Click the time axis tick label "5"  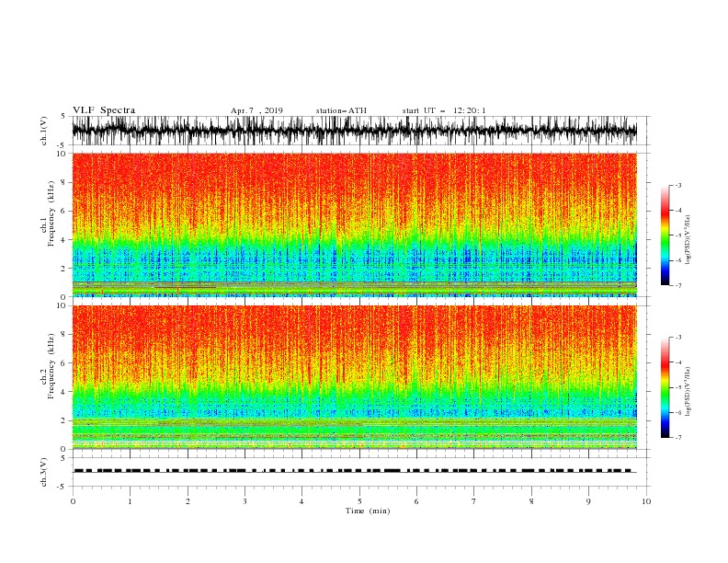(x=359, y=501)
